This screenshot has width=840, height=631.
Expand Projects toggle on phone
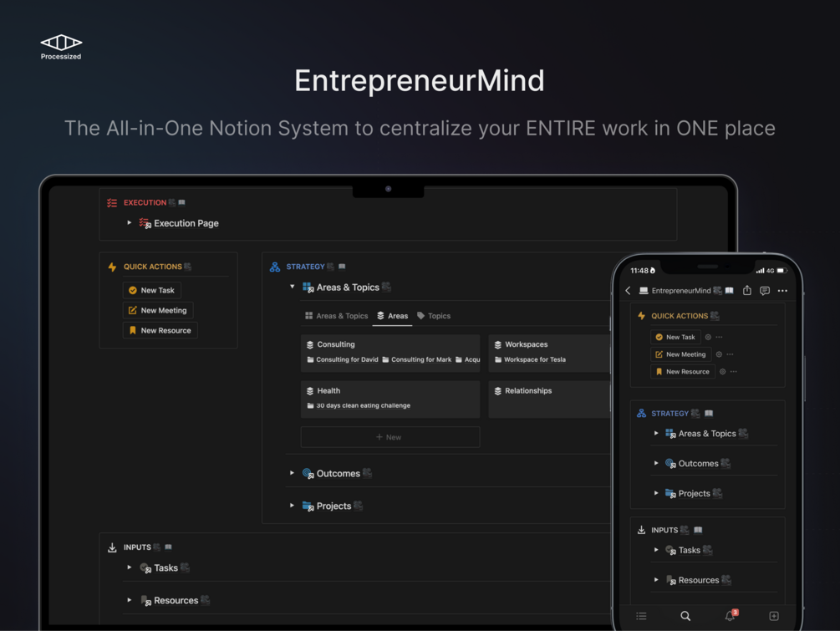click(x=656, y=493)
